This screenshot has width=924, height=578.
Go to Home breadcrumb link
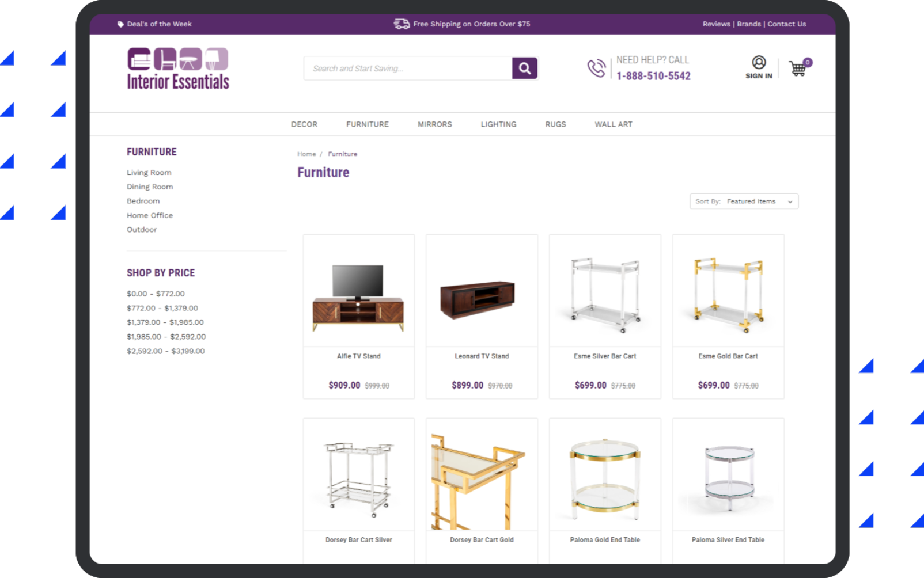tap(306, 154)
